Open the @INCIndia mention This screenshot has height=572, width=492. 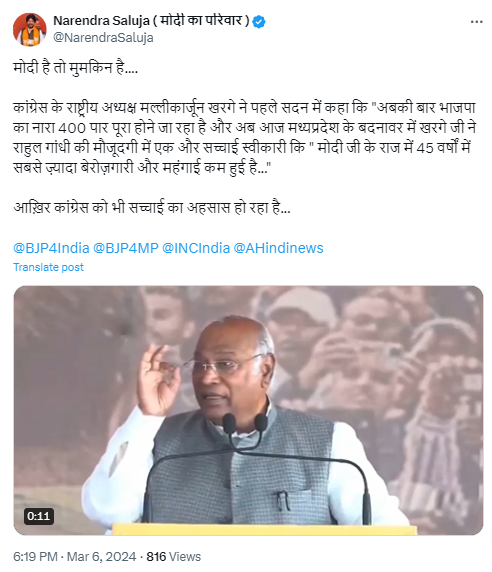196,248
